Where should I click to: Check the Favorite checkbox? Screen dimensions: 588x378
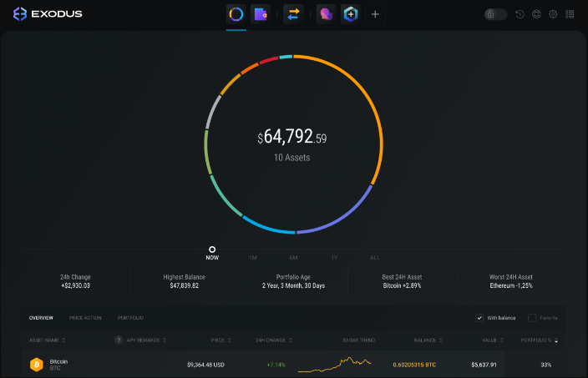tap(532, 318)
